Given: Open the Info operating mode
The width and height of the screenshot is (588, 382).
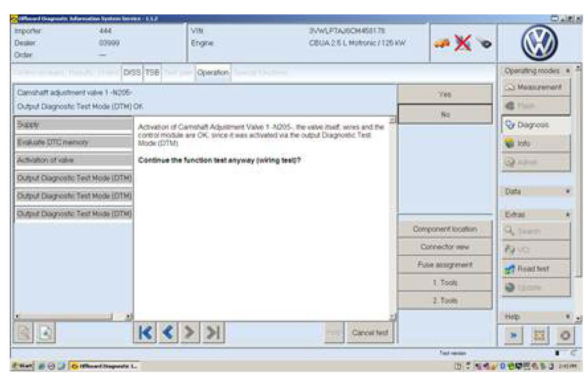Looking at the screenshot, I should (536, 143).
